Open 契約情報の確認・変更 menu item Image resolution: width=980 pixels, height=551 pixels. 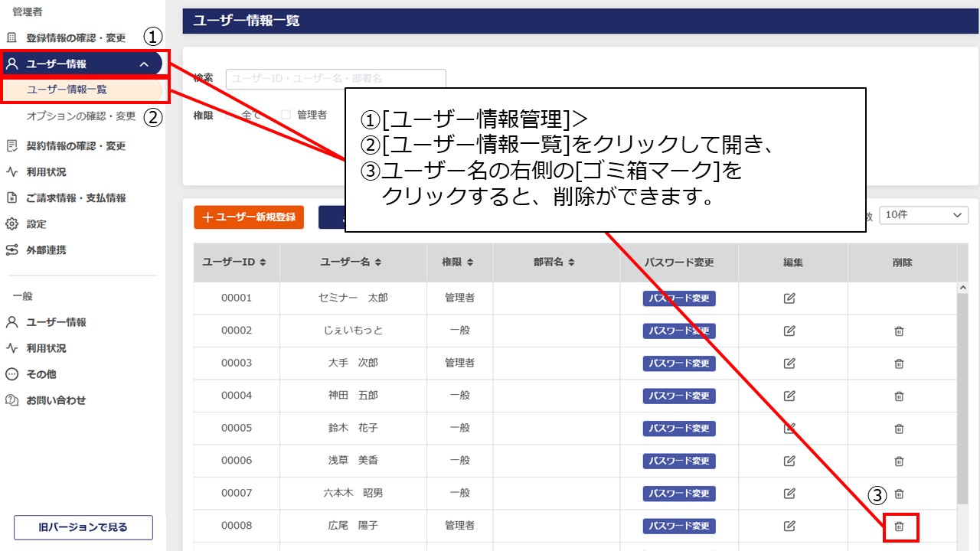click(x=76, y=146)
